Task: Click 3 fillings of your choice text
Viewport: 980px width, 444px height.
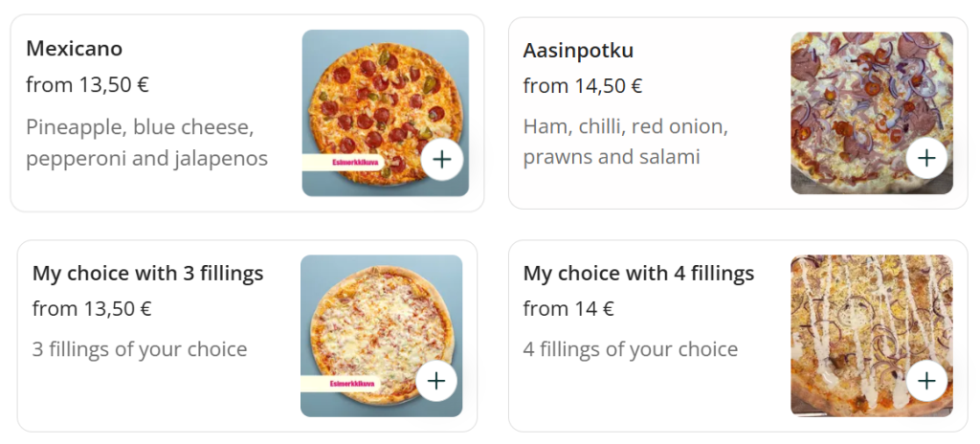Action: click(x=140, y=349)
